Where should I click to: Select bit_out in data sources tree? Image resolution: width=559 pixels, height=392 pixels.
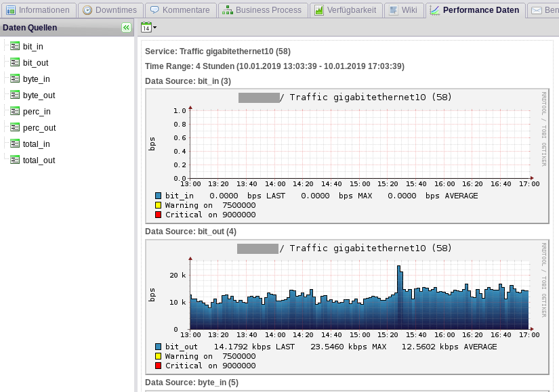click(x=35, y=63)
